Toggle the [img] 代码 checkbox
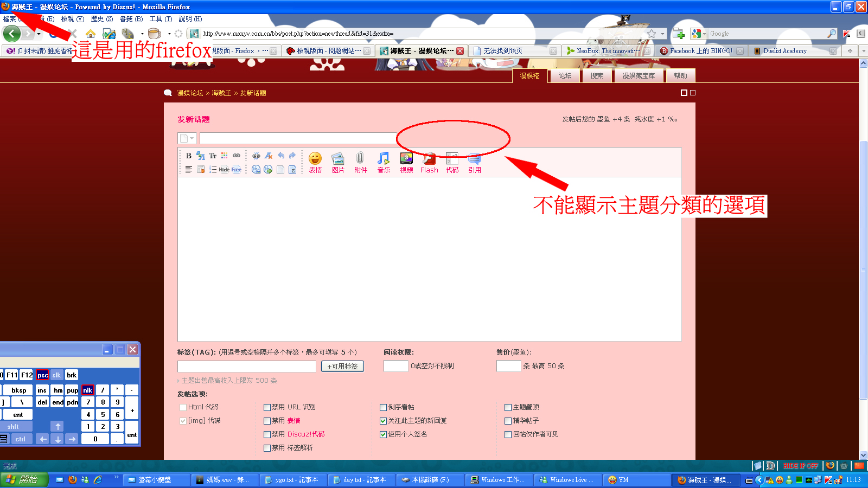The image size is (868, 488). click(183, 421)
